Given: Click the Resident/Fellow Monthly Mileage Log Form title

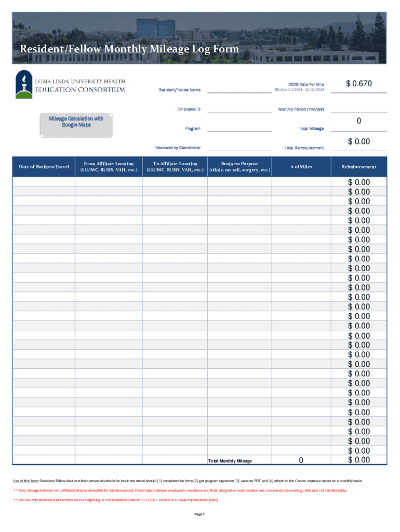Looking at the screenshot, I should tap(129, 49).
